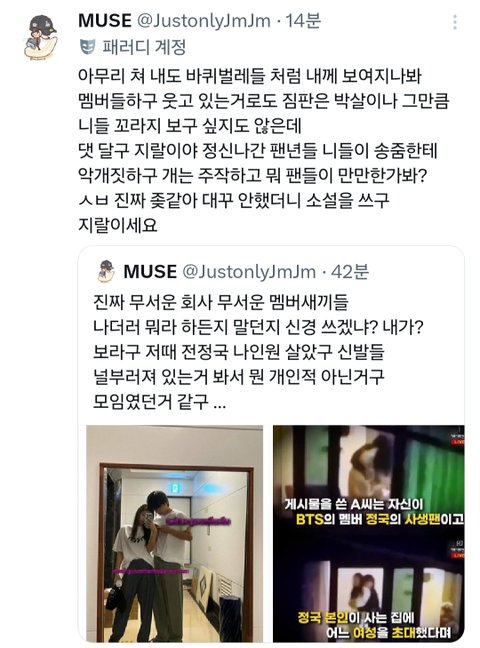Screen dimensions: 480x648
Task: Open main tweet text starting 아무리 쳐 내도
Action: point(263,150)
